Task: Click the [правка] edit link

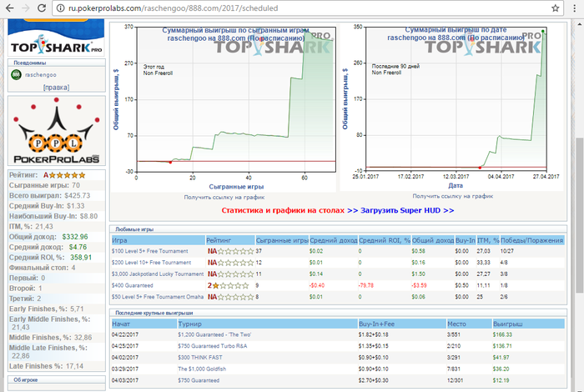Action: tap(56, 88)
